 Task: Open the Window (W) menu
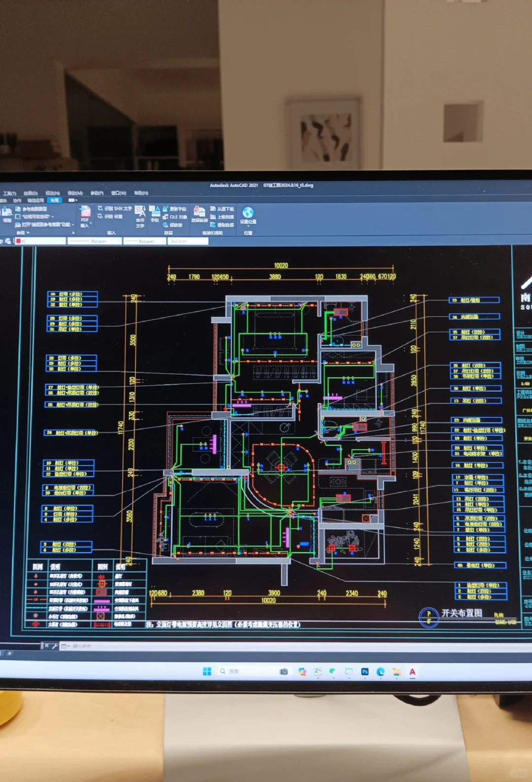(x=119, y=193)
